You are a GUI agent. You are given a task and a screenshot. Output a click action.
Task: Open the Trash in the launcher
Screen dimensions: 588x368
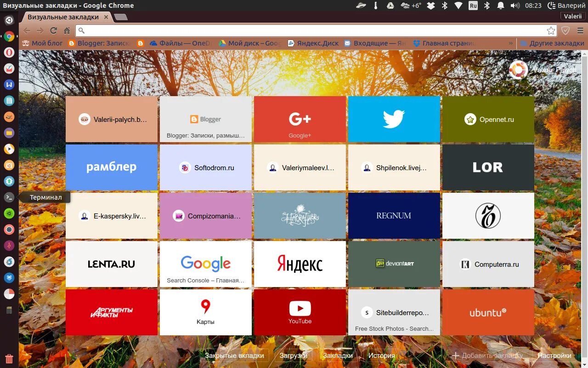tap(9, 359)
